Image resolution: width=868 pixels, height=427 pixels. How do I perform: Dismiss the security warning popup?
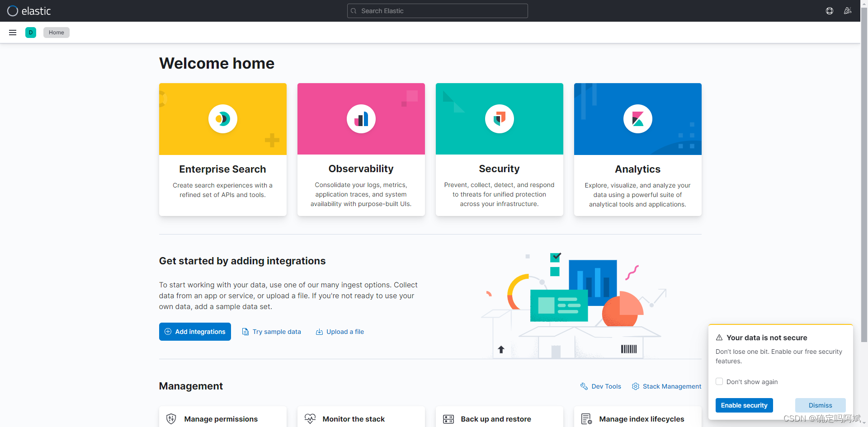pos(820,405)
